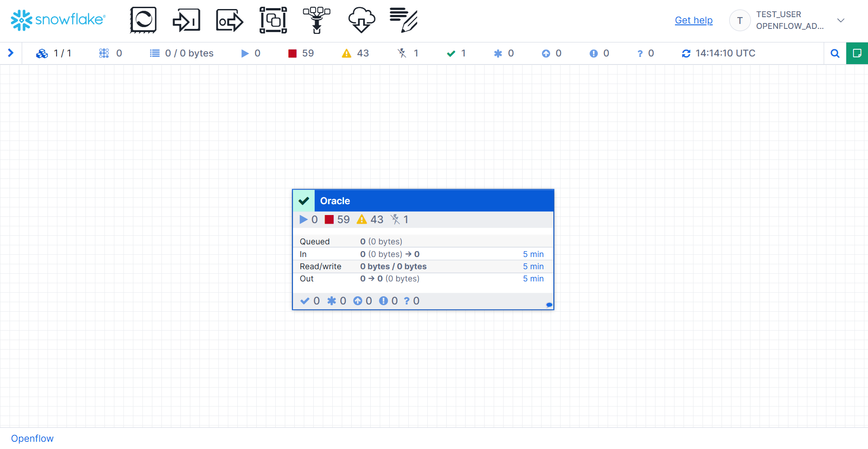Open the Openflow breadcrumb link
868x449 pixels.
(x=32, y=439)
